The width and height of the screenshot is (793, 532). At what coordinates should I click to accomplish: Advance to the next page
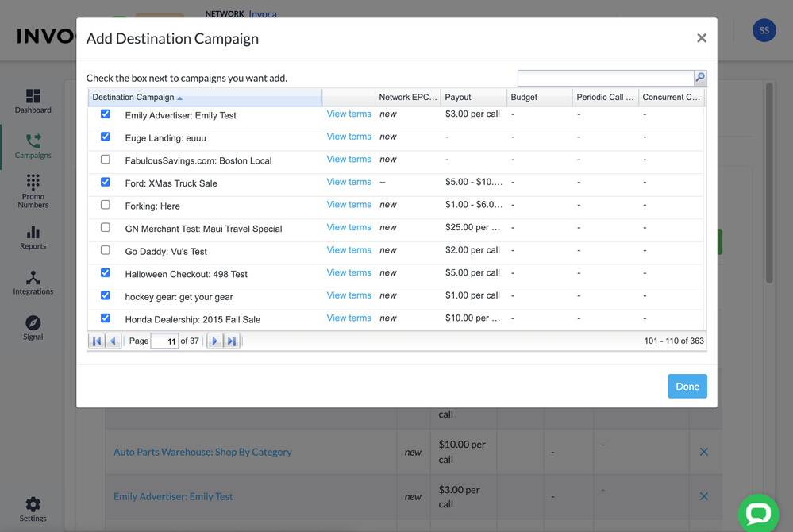point(214,341)
